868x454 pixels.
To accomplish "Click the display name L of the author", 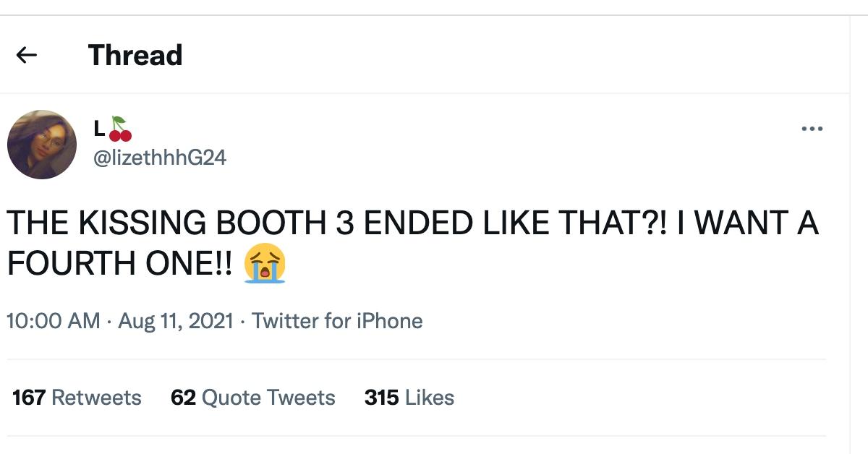I will (x=98, y=128).
